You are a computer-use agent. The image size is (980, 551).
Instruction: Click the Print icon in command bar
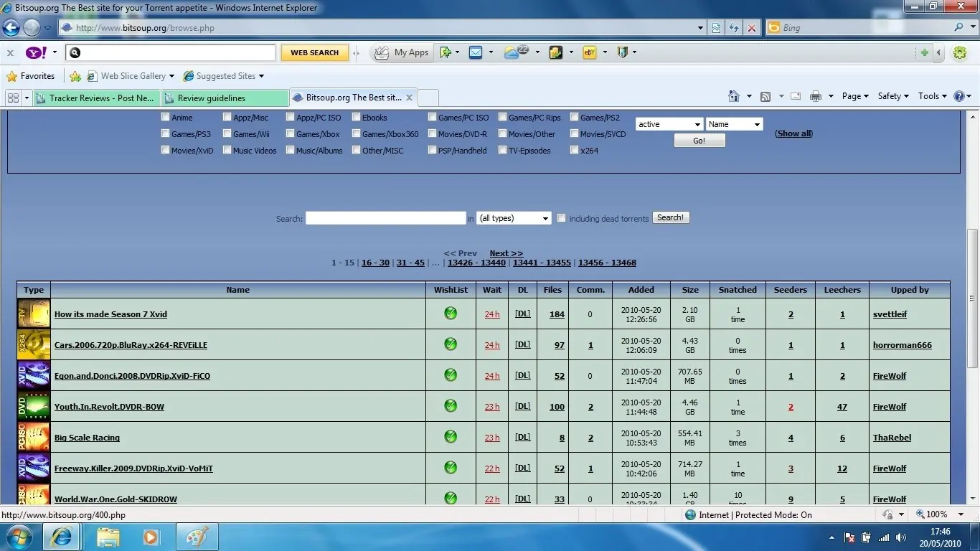click(815, 96)
